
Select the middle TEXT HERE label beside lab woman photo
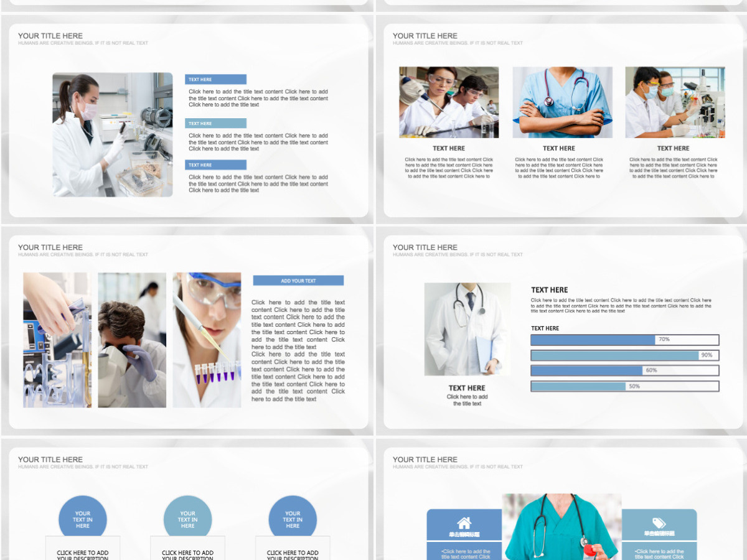pyautogui.click(x=215, y=123)
